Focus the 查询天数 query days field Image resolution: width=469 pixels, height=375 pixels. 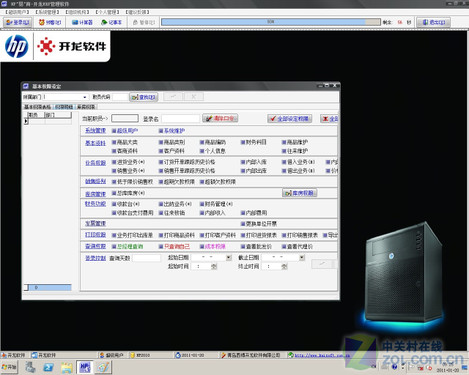click(146, 258)
